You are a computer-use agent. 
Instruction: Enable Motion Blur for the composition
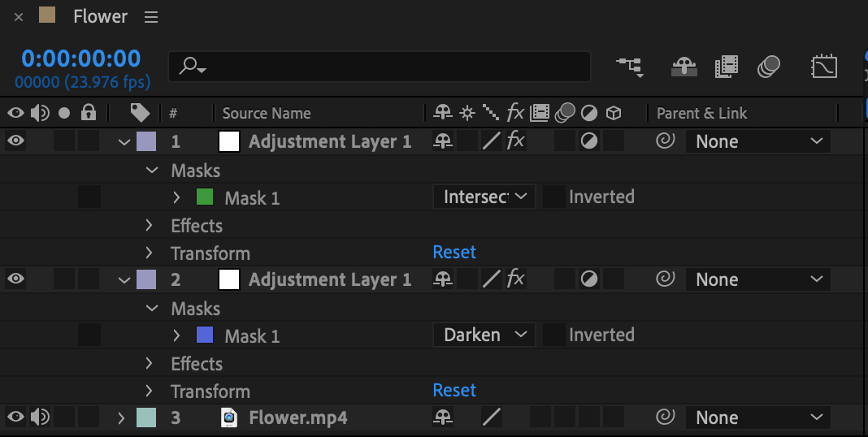point(768,67)
